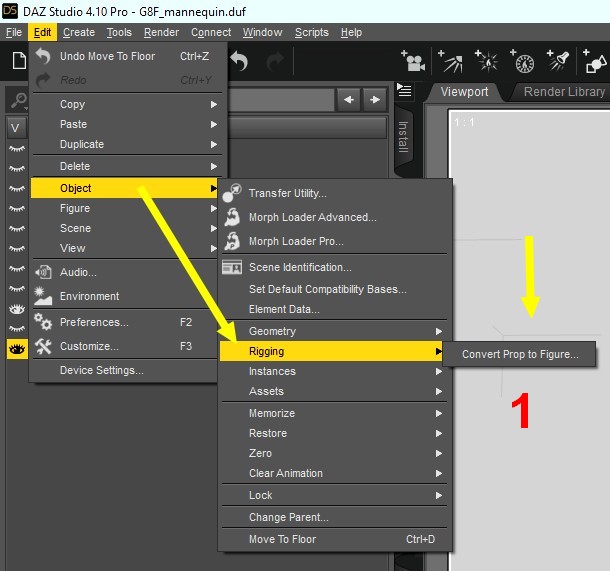Open the Render menu
The height and width of the screenshot is (571, 610).
click(161, 32)
